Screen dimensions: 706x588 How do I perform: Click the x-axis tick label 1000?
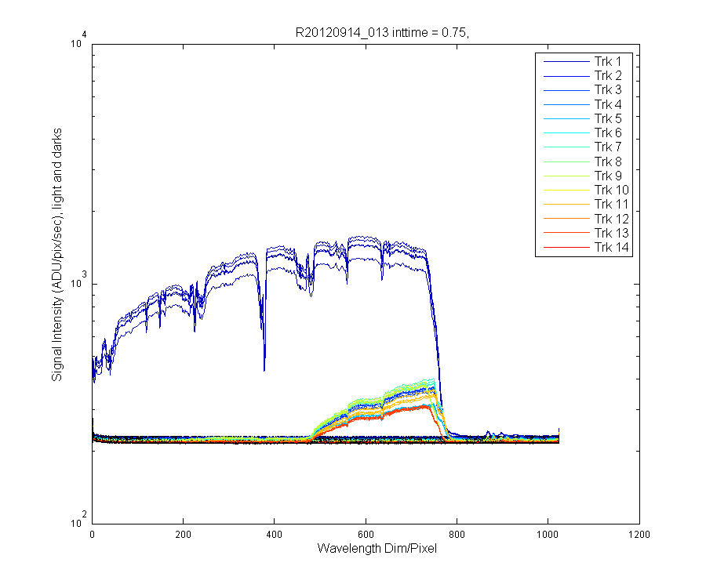pos(548,535)
